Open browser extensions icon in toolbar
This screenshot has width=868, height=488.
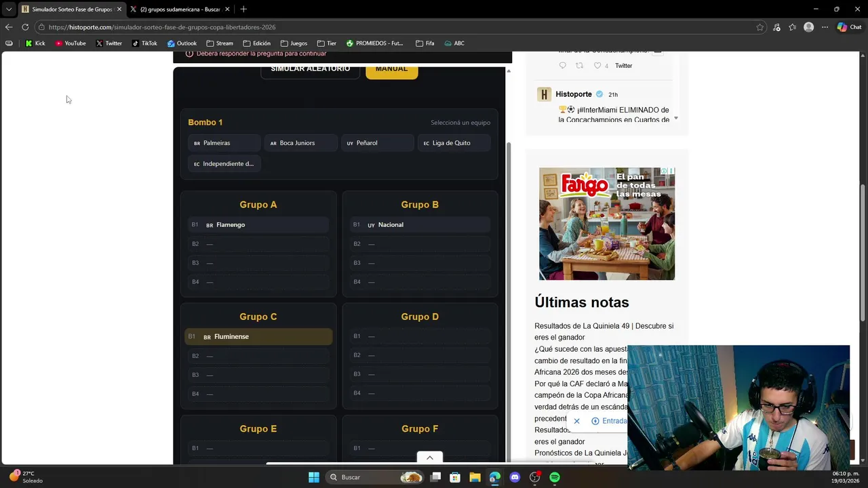click(x=776, y=27)
